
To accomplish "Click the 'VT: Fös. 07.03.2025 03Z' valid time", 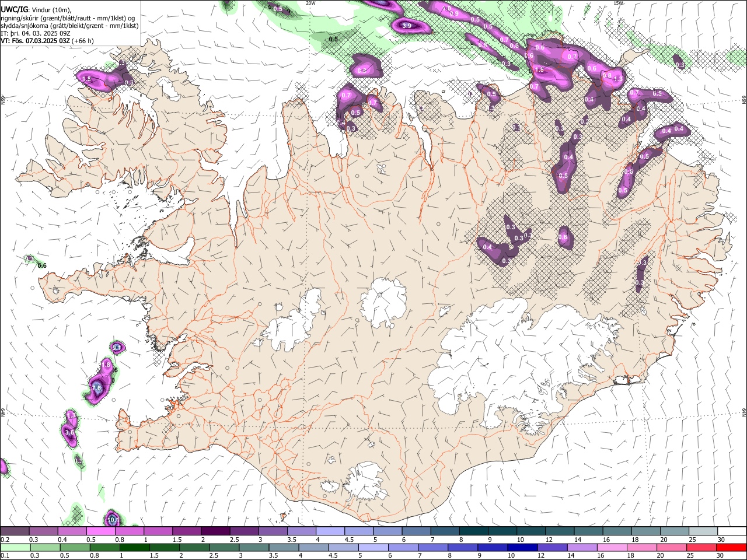I will [x=36, y=41].
